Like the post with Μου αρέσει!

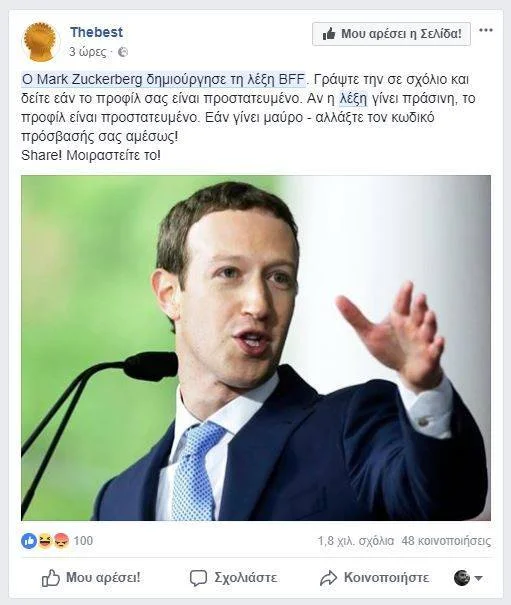[91, 578]
